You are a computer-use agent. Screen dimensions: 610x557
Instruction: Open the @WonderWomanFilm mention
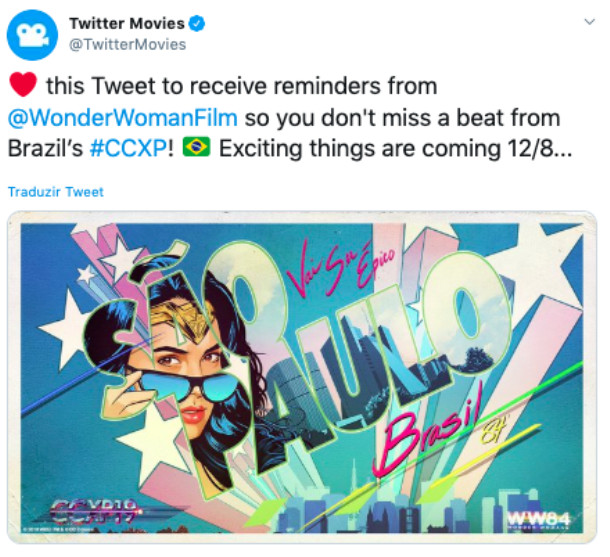click(x=123, y=117)
